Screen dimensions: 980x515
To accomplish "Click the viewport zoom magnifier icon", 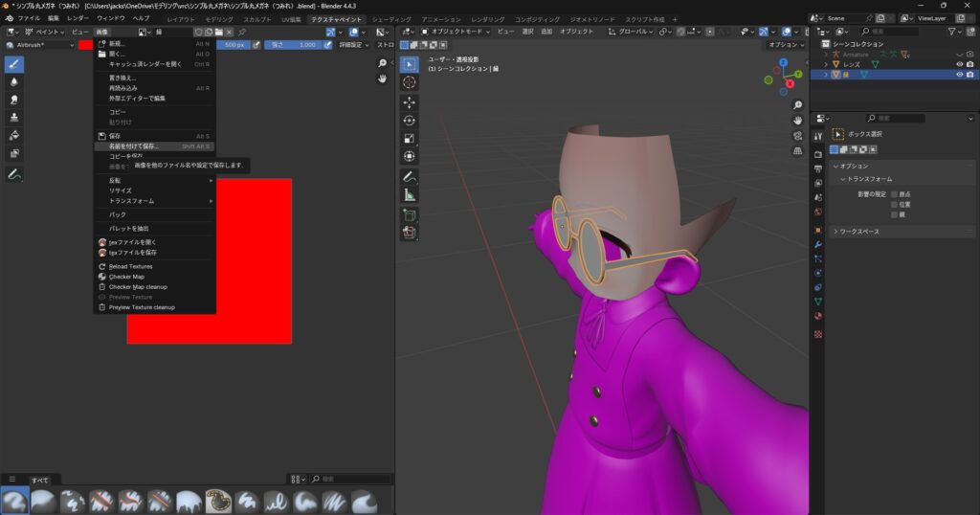I will pos(797,105).
